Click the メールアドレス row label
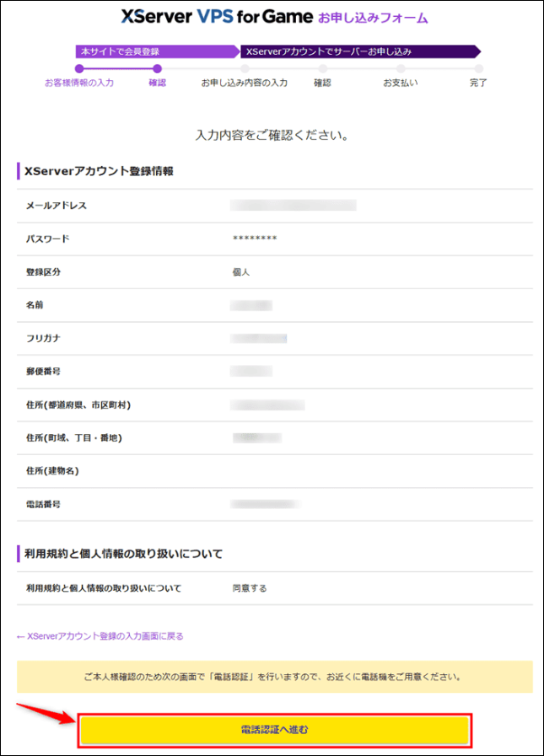This screenshot has height=756, width=544. click(x=57, y=206)
